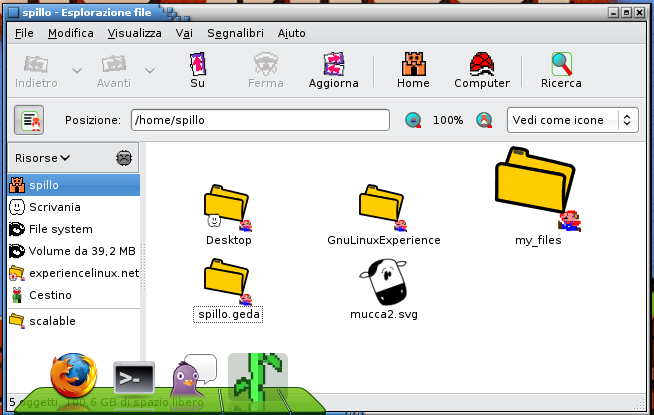The width and height of the screenshot is (654, 415).
Task: Open the 'Vedi come icone' view selector
Action: pyautogui.click(x=573, y=120)
